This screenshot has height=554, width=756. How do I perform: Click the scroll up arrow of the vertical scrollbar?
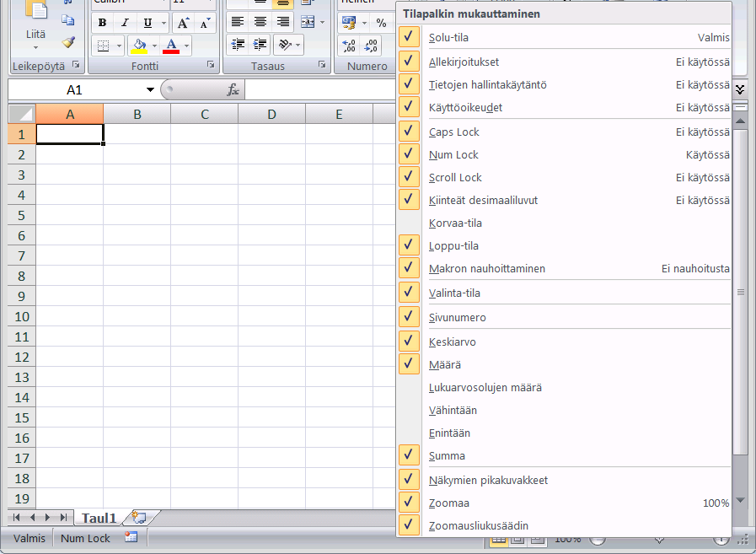740,121
